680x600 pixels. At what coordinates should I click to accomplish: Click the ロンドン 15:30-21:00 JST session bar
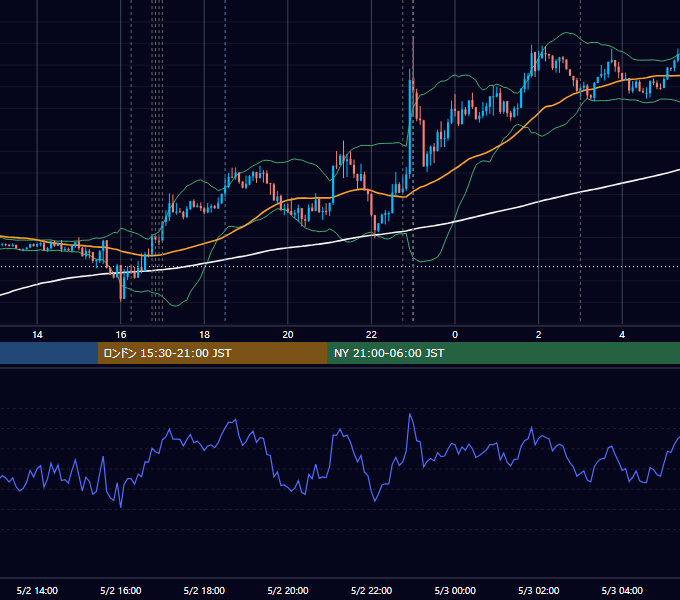[x=212, y=353]
